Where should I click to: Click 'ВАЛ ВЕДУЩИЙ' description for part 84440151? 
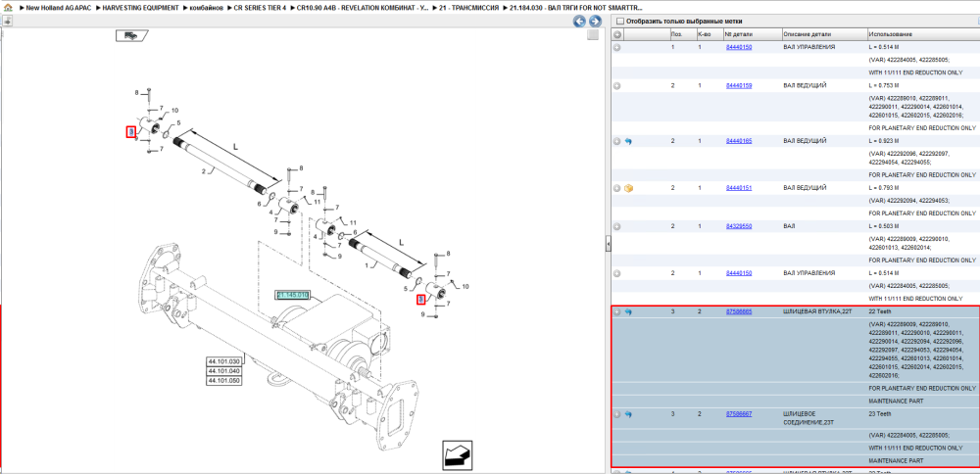click(805, 188)
